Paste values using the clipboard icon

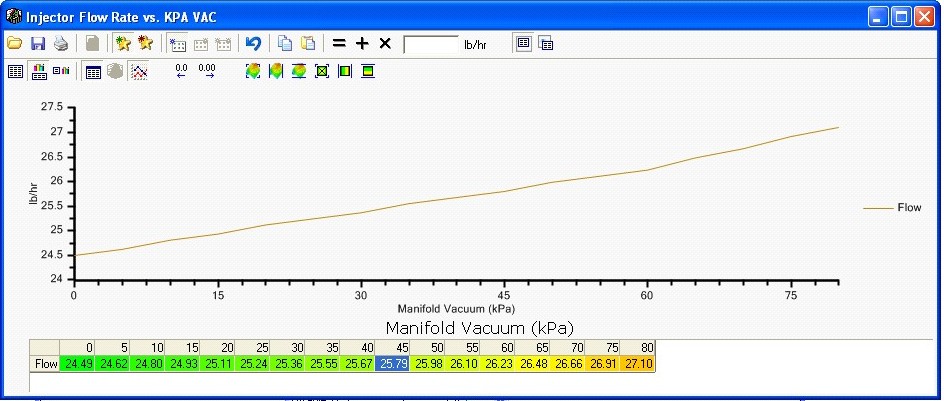[x=308, y=44]
